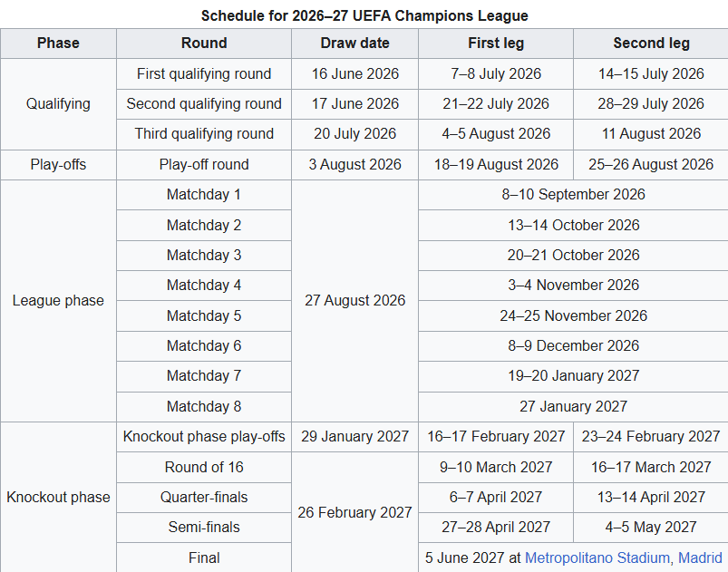
Task: Select the Knockout phase play-offs cell
Action: 204,436
